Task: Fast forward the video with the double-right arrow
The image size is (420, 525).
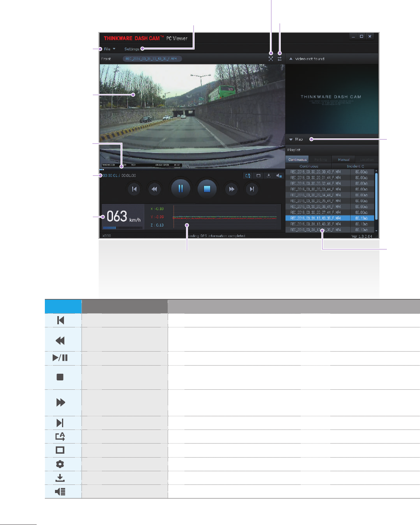Action: (x=232, y=189)
